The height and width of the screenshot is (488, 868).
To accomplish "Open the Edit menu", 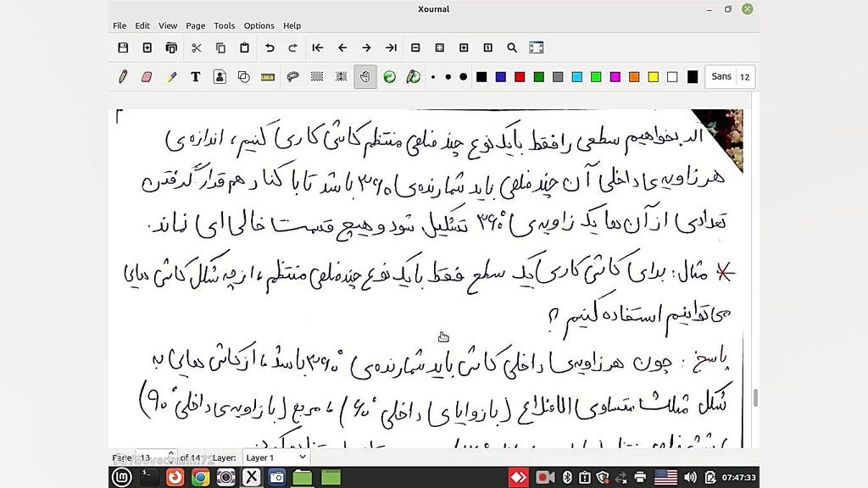I will (142, 25).
